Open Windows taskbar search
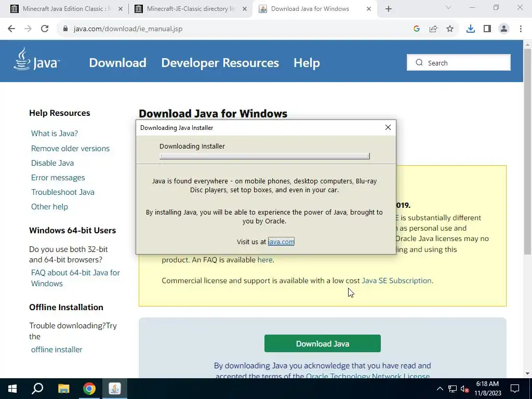Image resolution: width=532 pixels, height=399 pixels. [37, 389]
